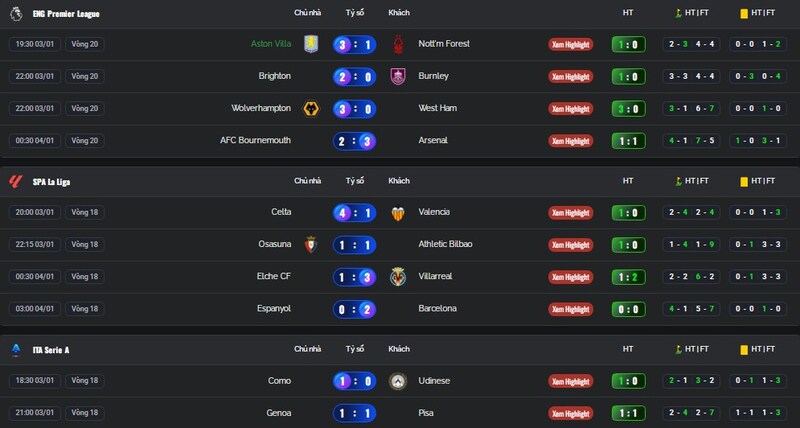Select the Villarreal yellow crest

point(399,276)
